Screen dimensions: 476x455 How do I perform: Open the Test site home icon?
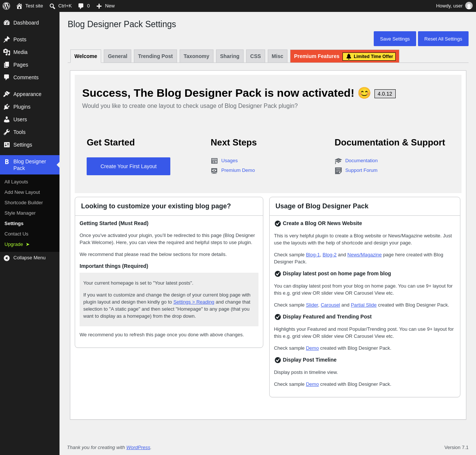(x=19, y=6)
